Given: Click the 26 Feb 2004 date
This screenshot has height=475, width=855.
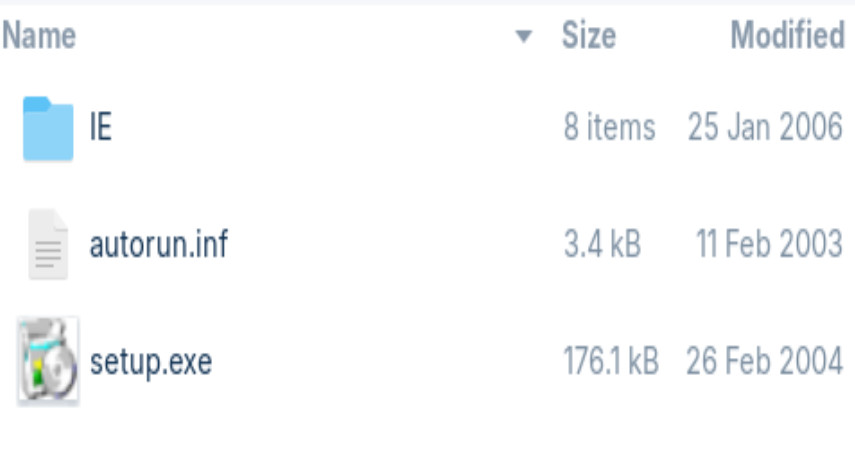Looking at the screenshot, I should [x=765, y=361].
